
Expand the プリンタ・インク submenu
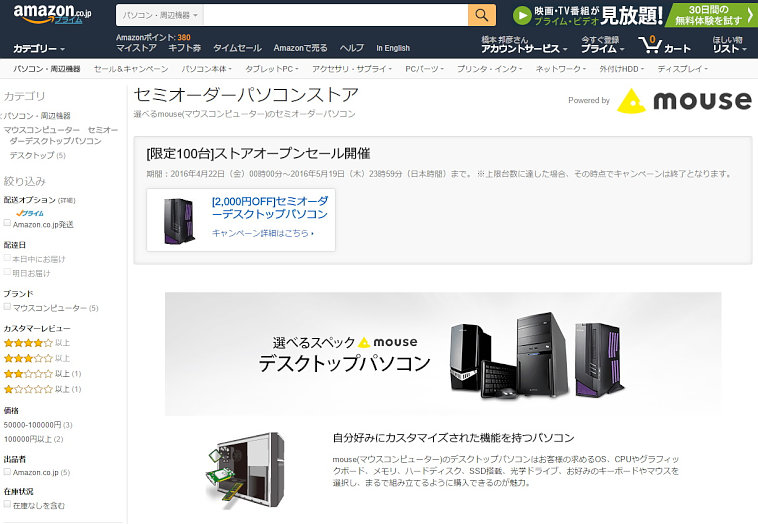click(x=489, y=69)
